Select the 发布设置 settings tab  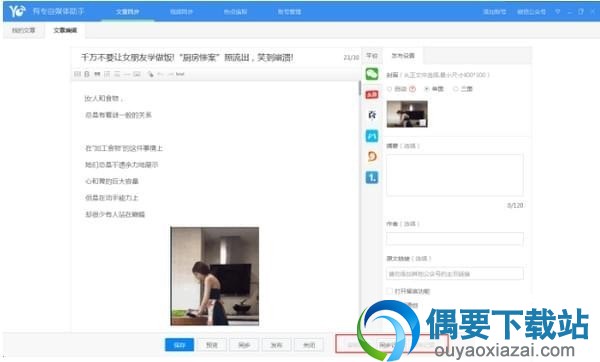[403, 55]
